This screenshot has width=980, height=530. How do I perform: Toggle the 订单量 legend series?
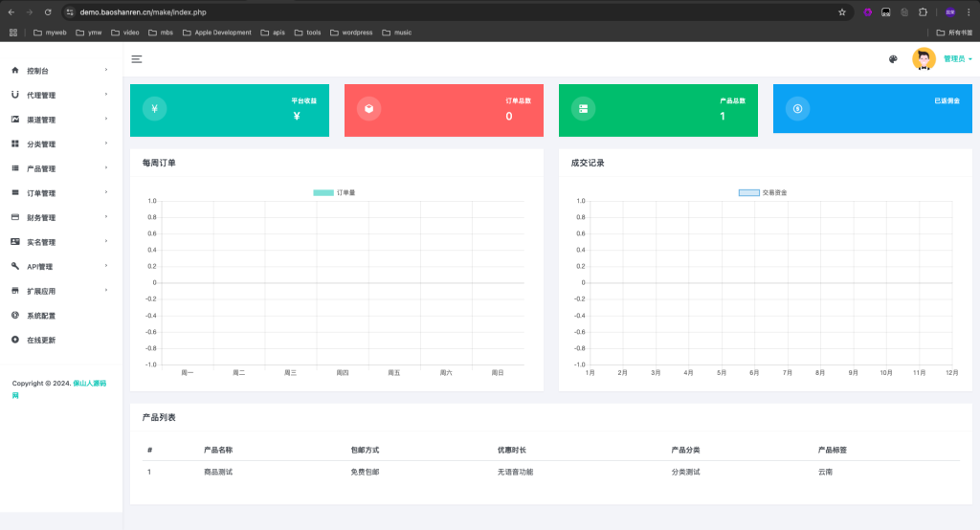point(334,192)
